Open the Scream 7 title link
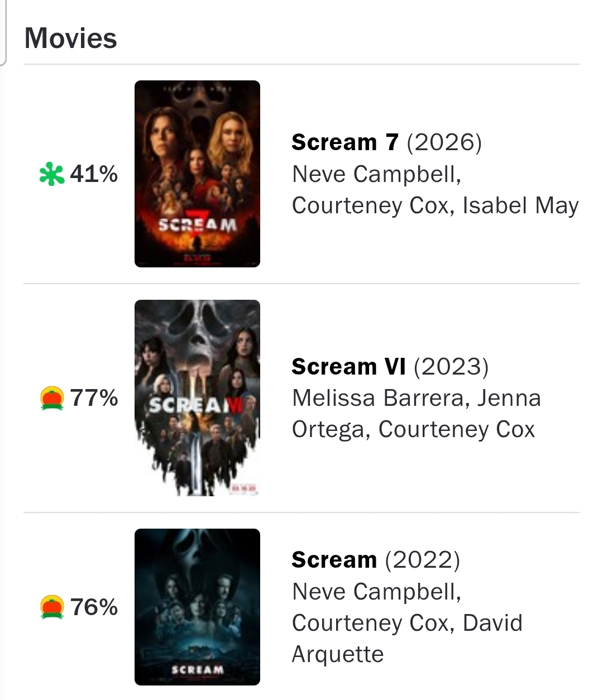 point(345,142)
